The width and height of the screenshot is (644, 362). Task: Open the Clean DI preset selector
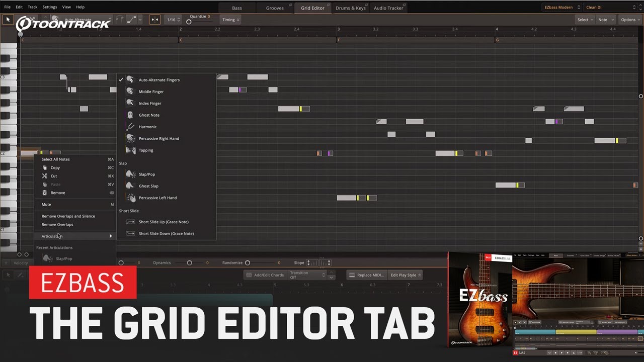(610, 7)
